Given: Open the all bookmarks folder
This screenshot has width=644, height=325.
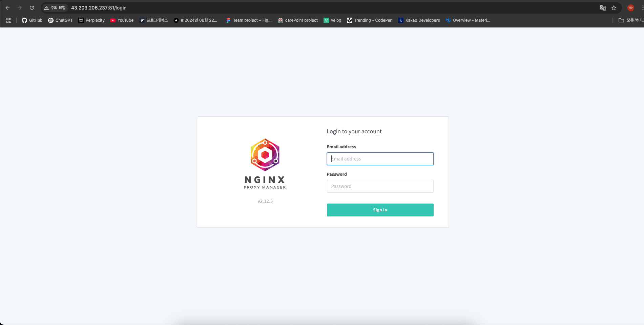Looking at the screenshot, I should click(x=631, y=20).
